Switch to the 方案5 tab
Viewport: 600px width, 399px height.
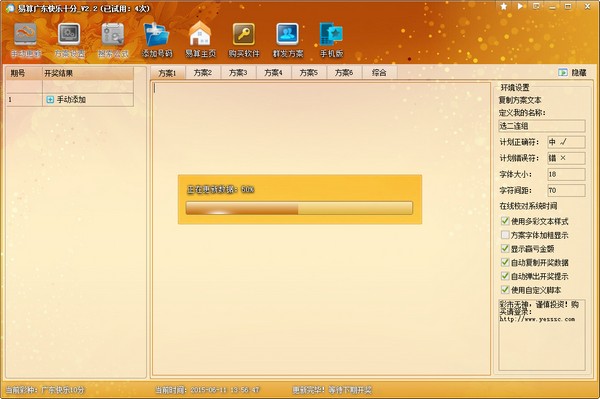coord(308,72)
